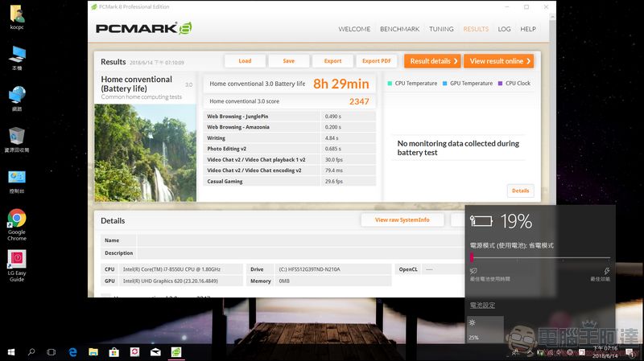
Task: Click Task View button on taskbar
Action: point(52,352)
